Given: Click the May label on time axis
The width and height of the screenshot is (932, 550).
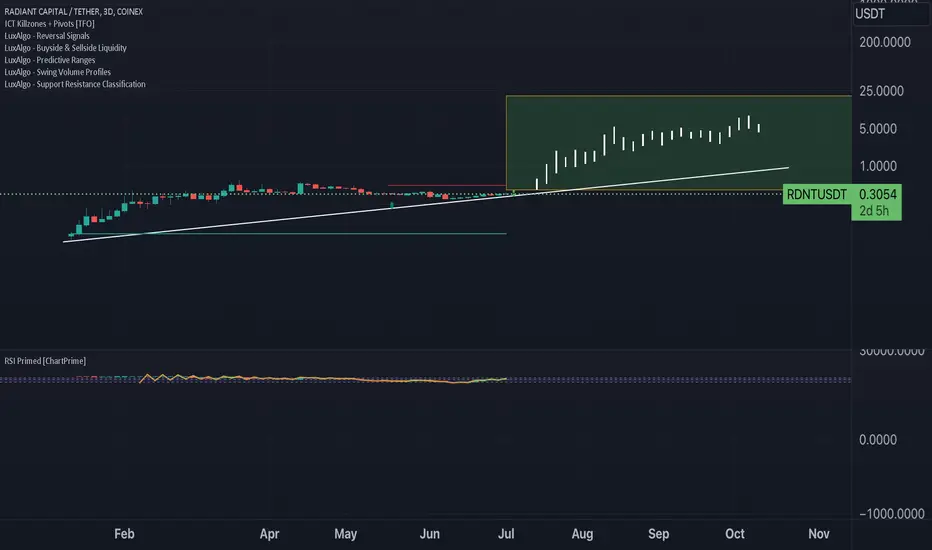Looking at the screenshot, I should click(x=345, y=534).
